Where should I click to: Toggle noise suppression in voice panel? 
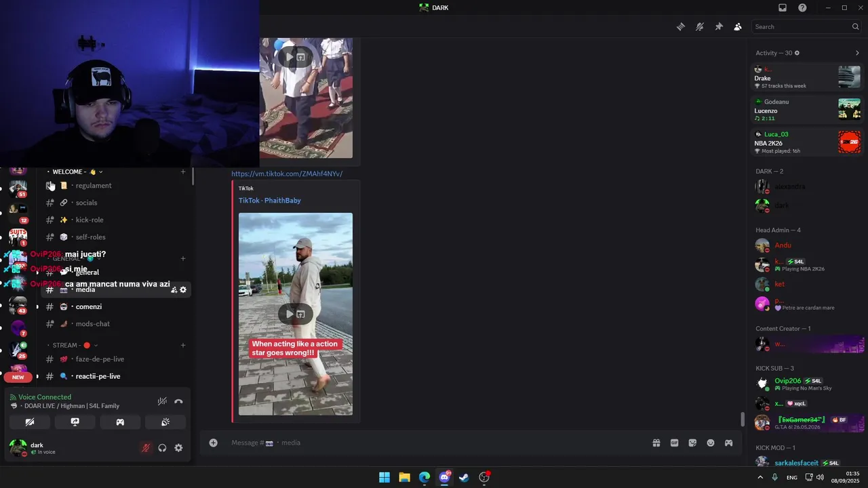pos(162,401)
